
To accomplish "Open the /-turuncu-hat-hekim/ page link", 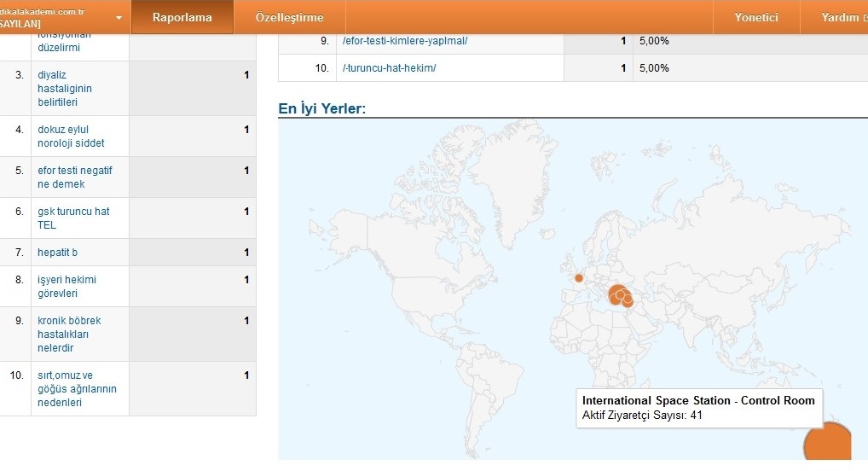I will tap(388, 67).
